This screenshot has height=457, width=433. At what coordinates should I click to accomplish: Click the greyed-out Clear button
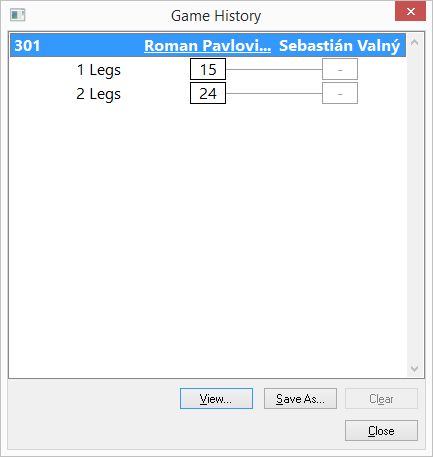coord(381,399)
